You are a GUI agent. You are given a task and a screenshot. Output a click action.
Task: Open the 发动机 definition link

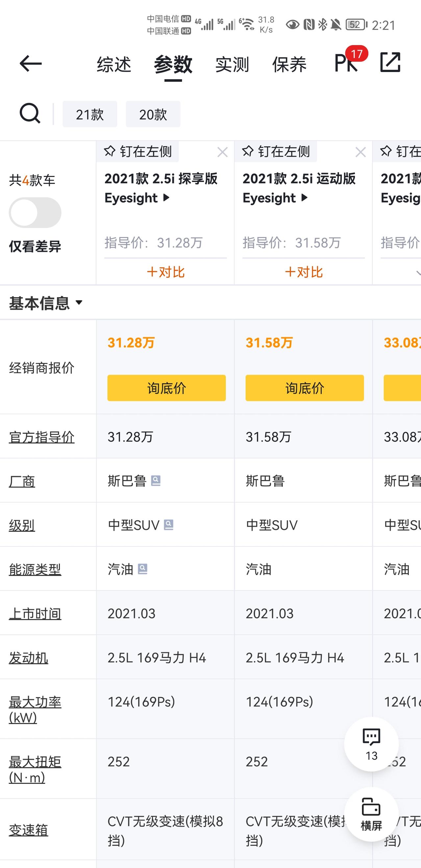tap(29, 658)
